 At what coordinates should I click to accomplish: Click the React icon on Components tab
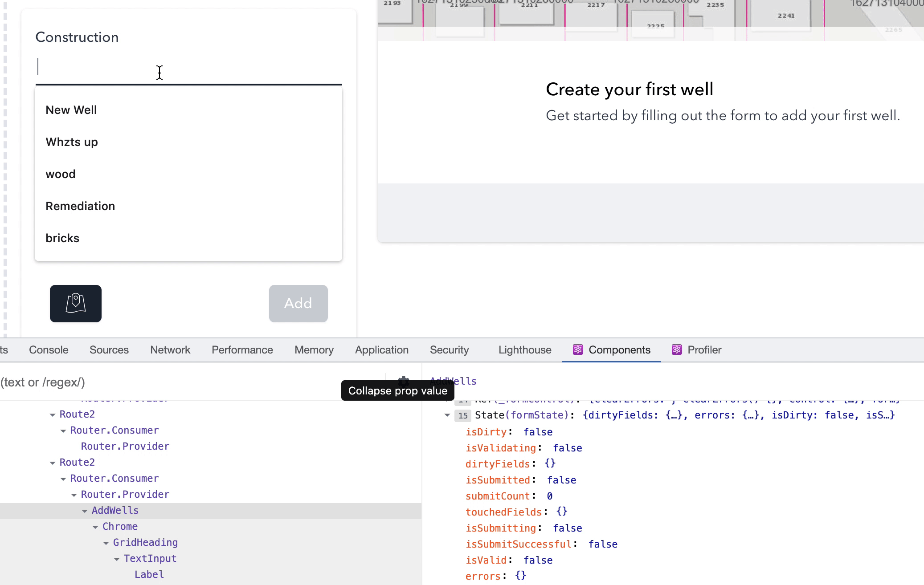pos(578,350)
